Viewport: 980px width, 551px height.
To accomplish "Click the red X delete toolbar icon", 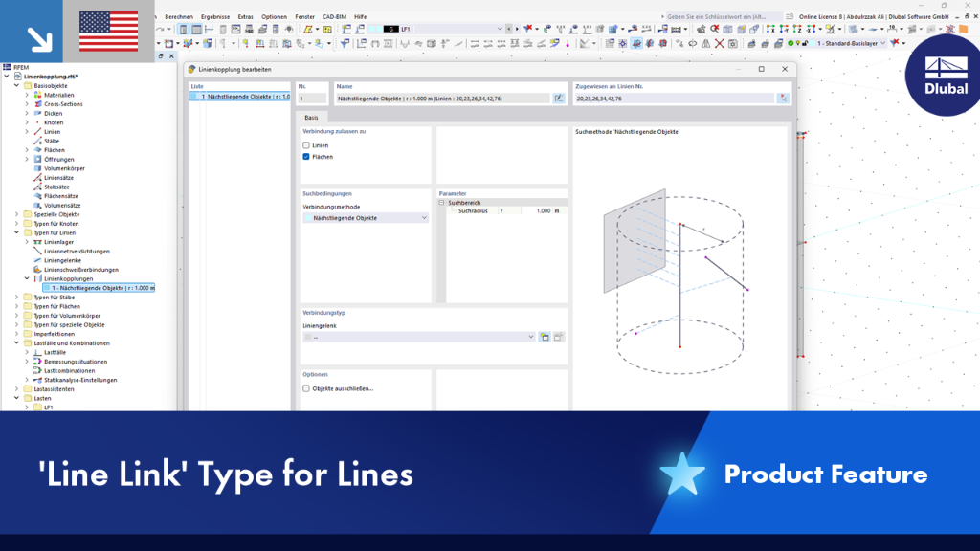I will 720,44.
